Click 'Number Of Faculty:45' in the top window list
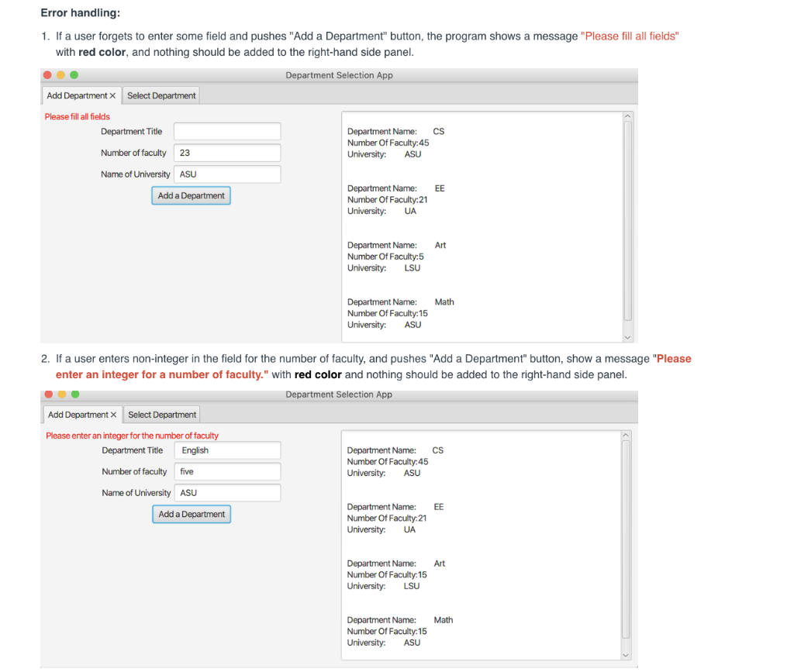This screenshot has width=794, height=672. pos(388,143)
